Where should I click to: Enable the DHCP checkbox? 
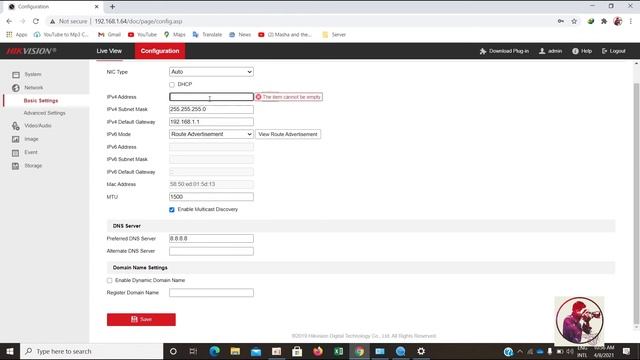172,84
